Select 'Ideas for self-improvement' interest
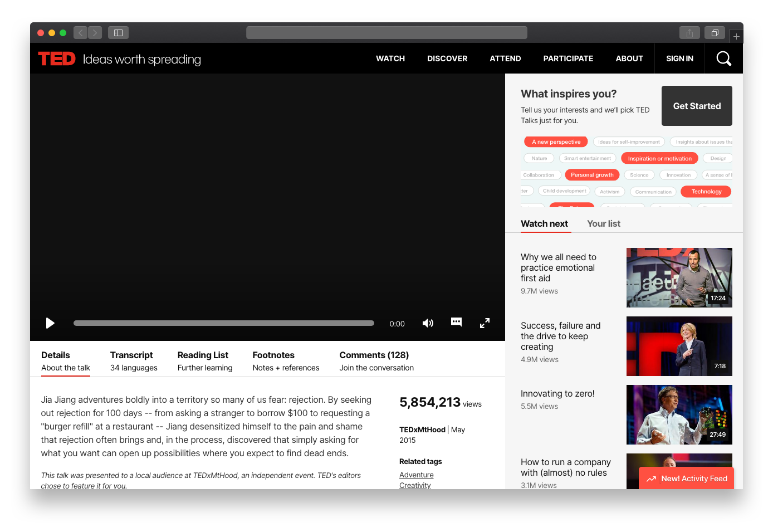The height and width of the screenshot is (532, 773). [629, 142]
